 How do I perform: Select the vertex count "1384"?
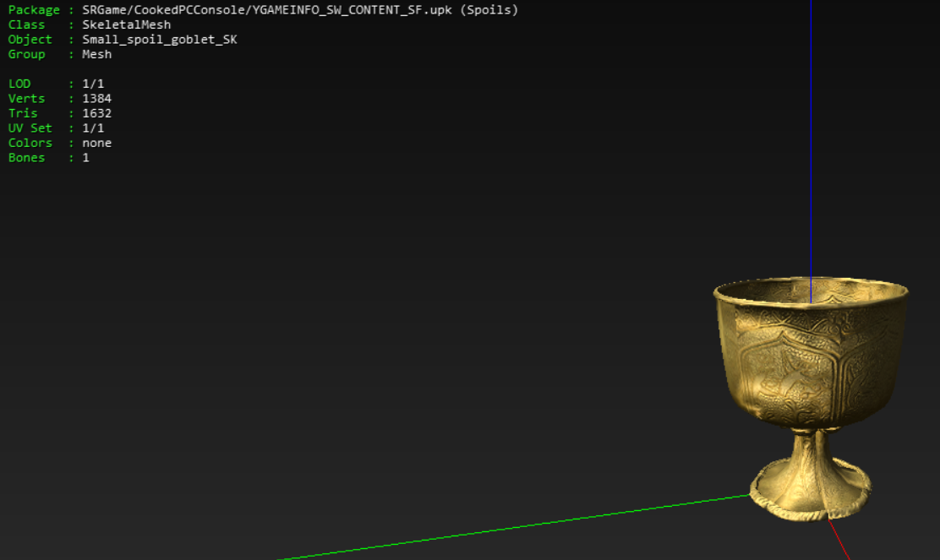tap(97, 99)
